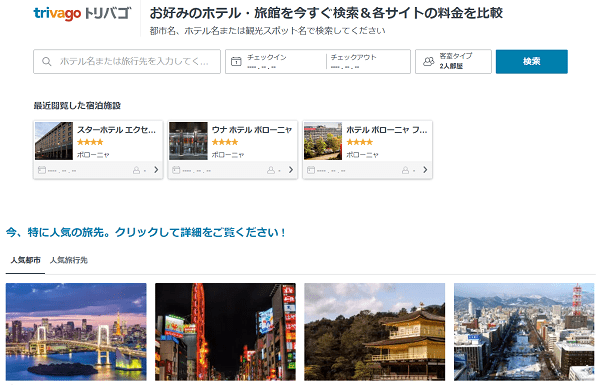Click the calendar icon on the ウナ ホテル card
This screenshot has width=600, height=385.
(176, 170)
